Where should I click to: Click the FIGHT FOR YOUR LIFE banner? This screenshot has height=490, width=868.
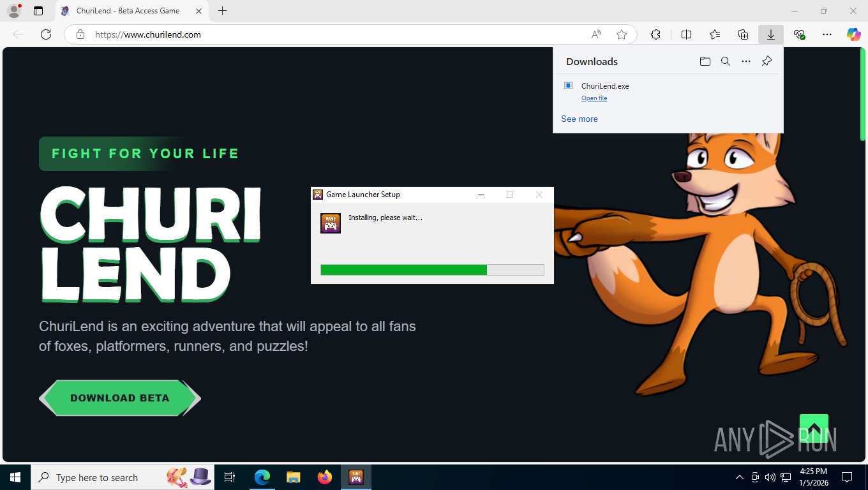[146, 154]
